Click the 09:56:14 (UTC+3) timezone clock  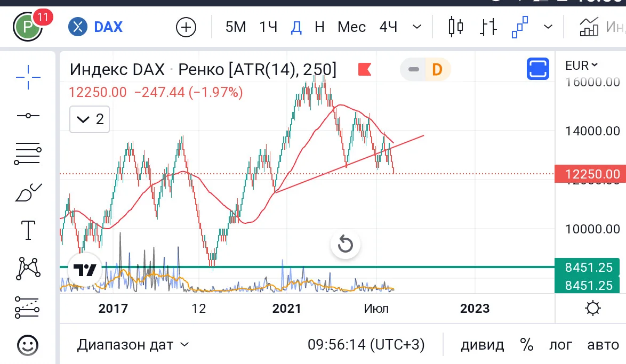[x=366, y=344]
